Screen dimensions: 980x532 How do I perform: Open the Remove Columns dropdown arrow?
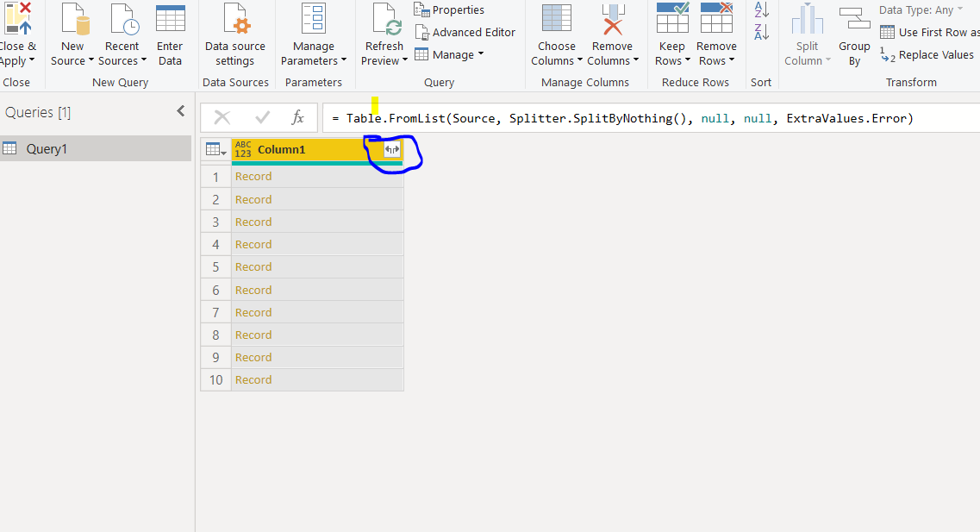[636, 60]
